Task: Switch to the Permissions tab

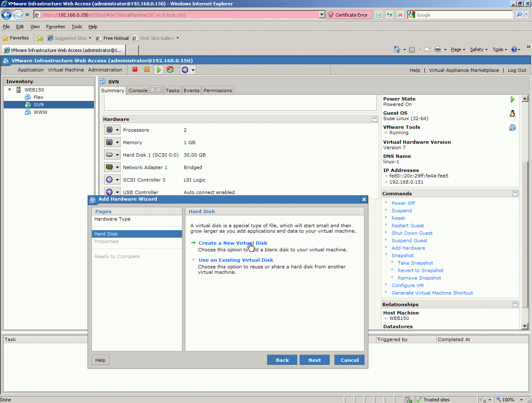Action: point(218,91)
